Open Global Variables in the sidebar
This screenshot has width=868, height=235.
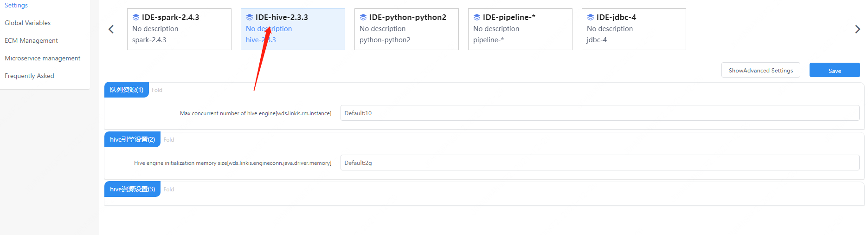28,23
